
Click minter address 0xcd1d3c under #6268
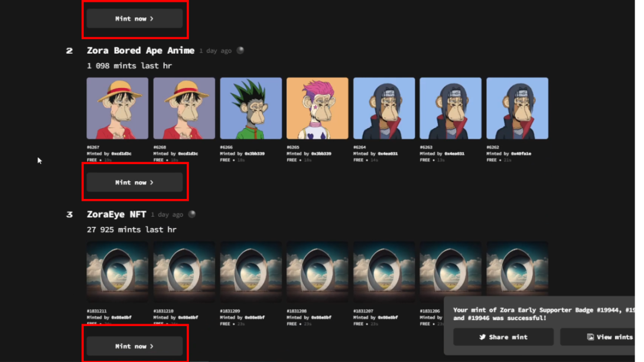point(188,154)
